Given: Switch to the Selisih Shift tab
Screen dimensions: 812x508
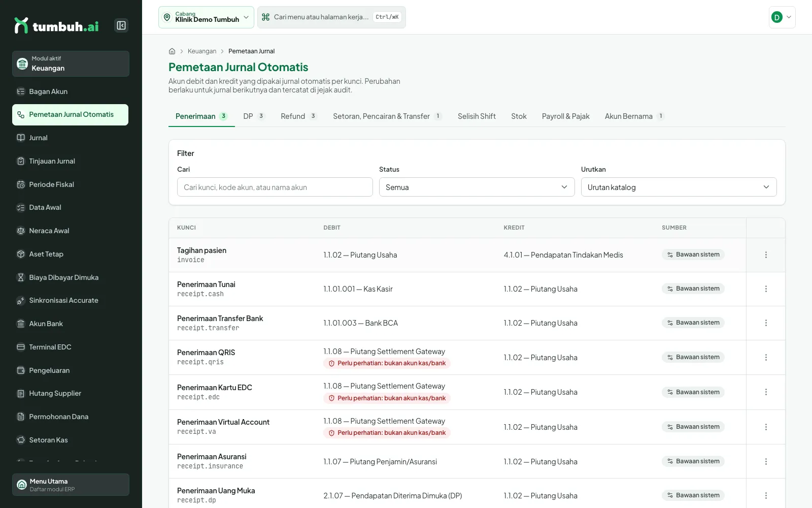Looking at the screenshot, I should 477,116.
